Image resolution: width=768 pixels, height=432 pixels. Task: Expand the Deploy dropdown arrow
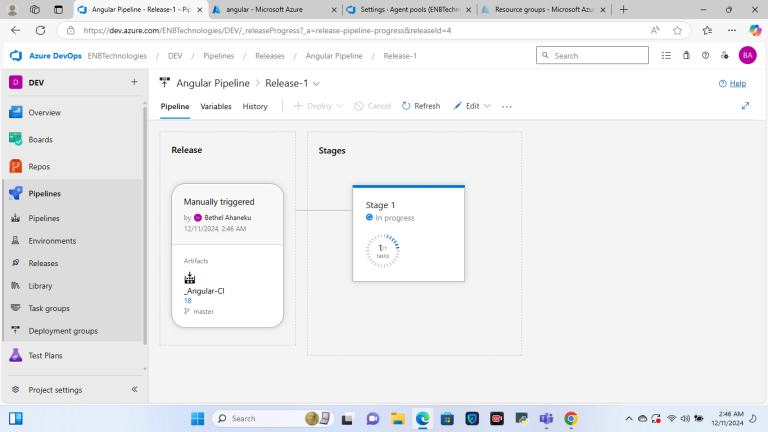[339, 106]
